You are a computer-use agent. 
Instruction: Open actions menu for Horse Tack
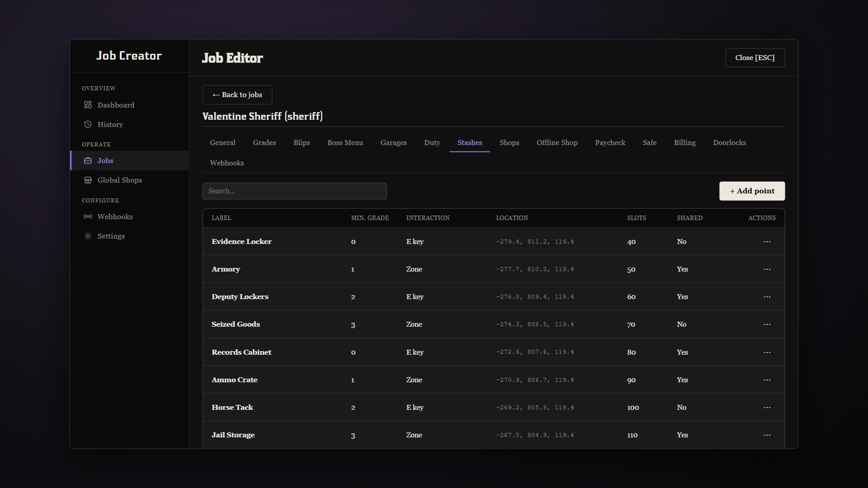coord(767,408)
